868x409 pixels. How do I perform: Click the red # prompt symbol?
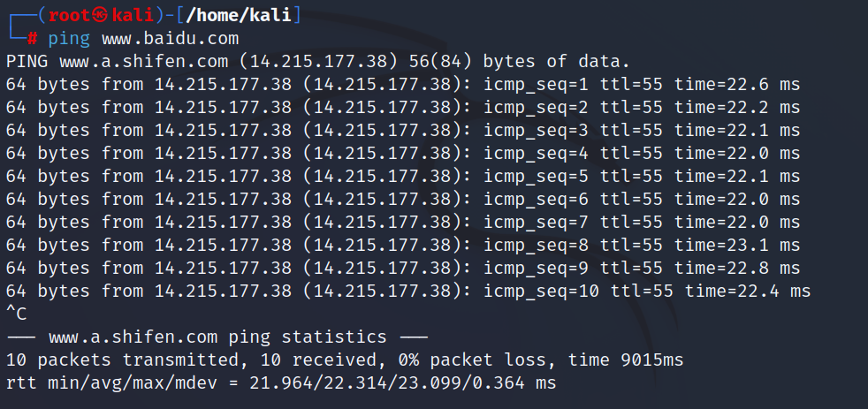point(32,38)
